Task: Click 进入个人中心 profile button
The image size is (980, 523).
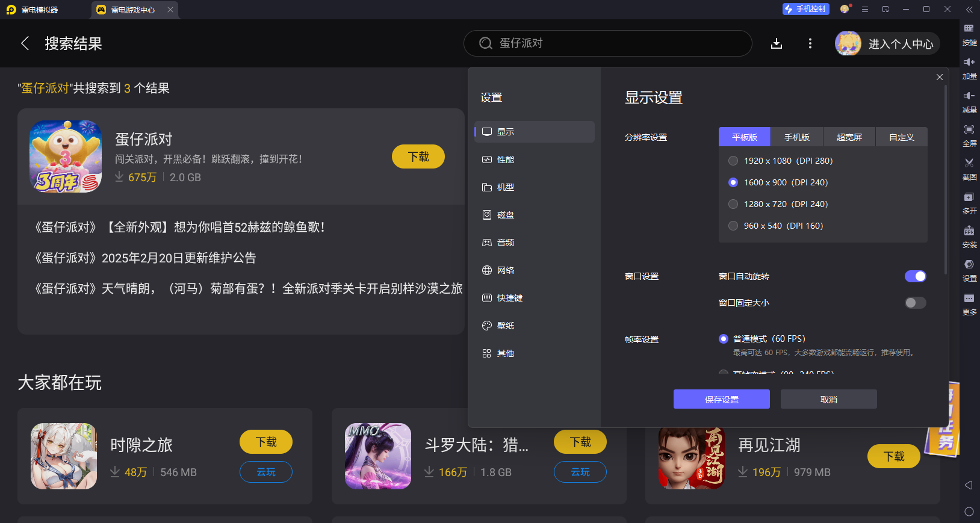Action: [887, 43]
